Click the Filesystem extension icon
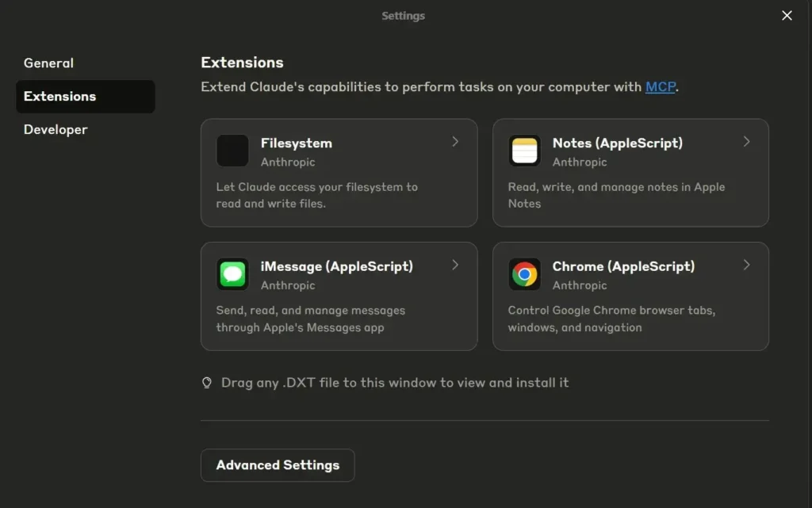The image size is (812, 508). (232, 151)
